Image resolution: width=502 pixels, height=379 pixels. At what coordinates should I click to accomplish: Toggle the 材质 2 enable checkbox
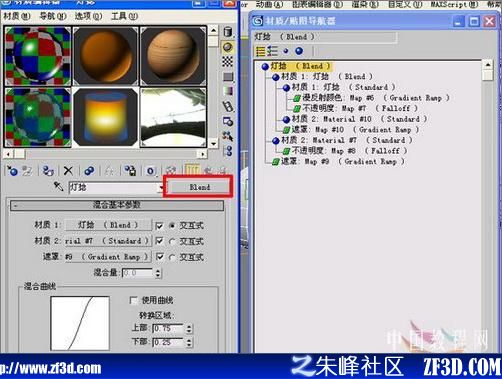coord(160,241)
